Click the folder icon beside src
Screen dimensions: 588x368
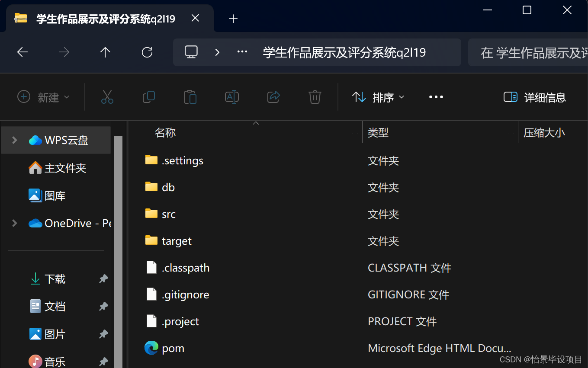coord(151,214)
